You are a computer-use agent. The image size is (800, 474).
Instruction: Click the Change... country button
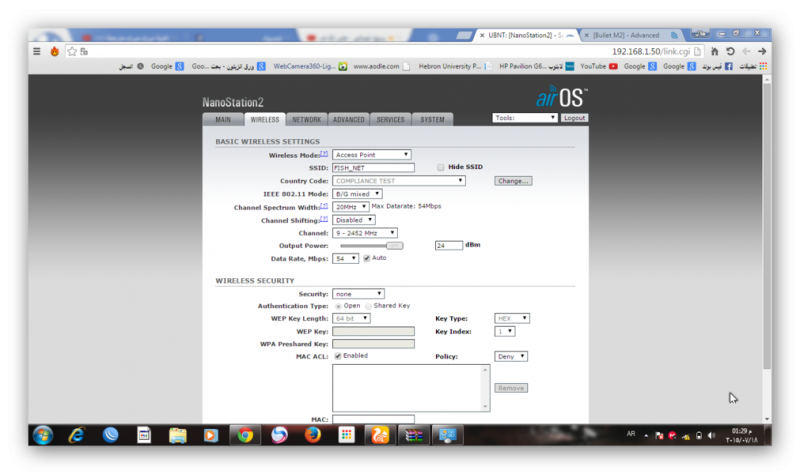pos(513,181)
